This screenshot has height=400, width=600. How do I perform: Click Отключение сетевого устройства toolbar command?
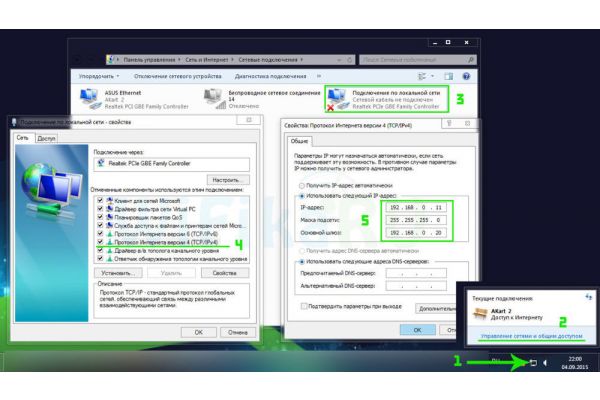click(x=178, y=76)
